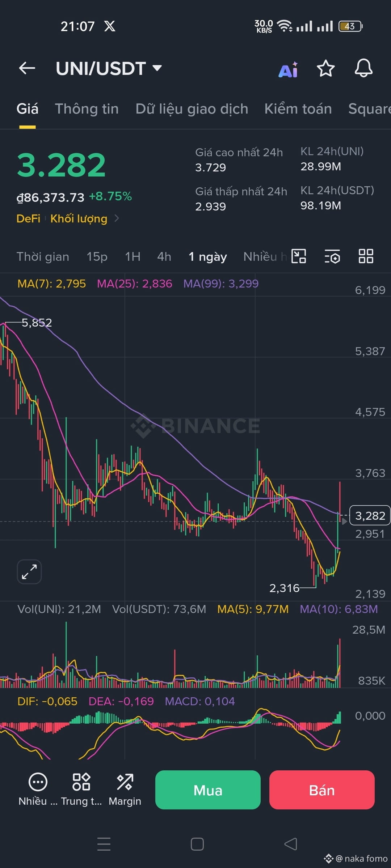
Task: Tap the DeFi tag link
Action: coord(28,218)
